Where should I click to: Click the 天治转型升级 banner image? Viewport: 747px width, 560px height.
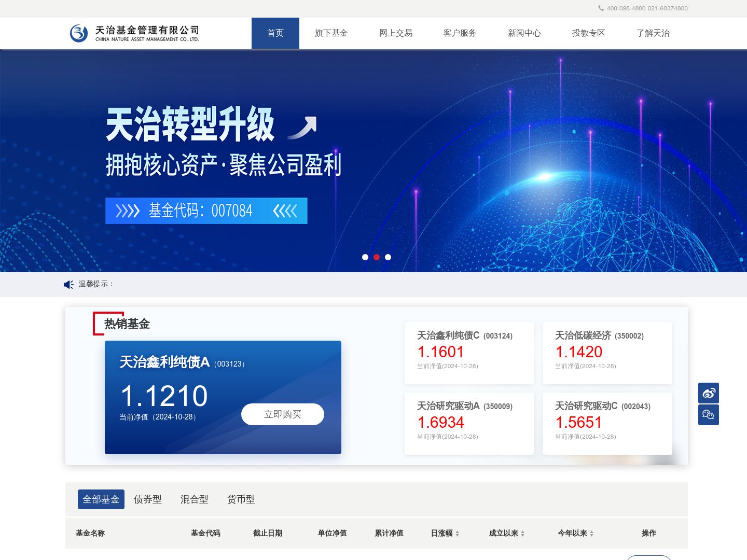374,161
